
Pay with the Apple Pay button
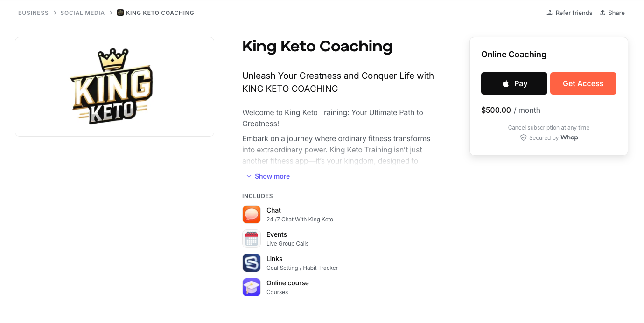pos(514,83)
